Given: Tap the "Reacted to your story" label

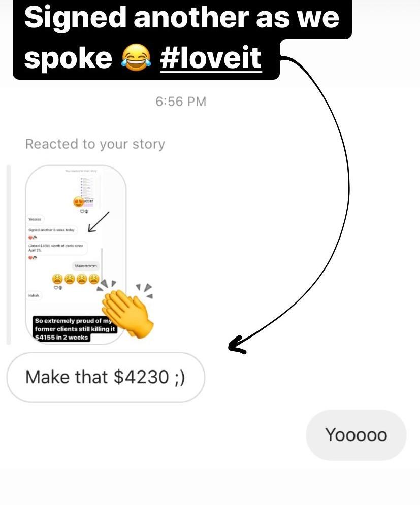Looking at the screenshot, I should point(95,144).
